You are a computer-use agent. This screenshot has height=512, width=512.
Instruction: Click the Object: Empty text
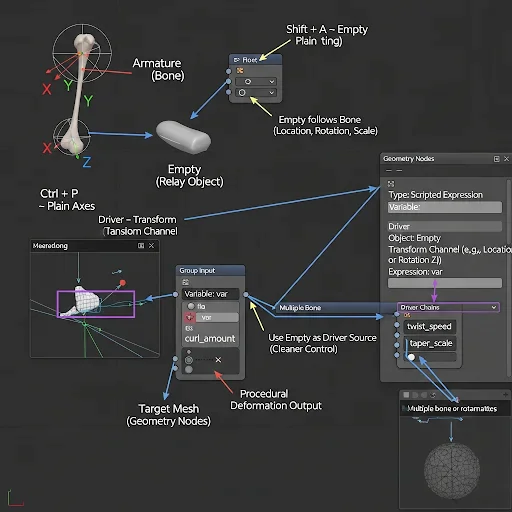414,238
